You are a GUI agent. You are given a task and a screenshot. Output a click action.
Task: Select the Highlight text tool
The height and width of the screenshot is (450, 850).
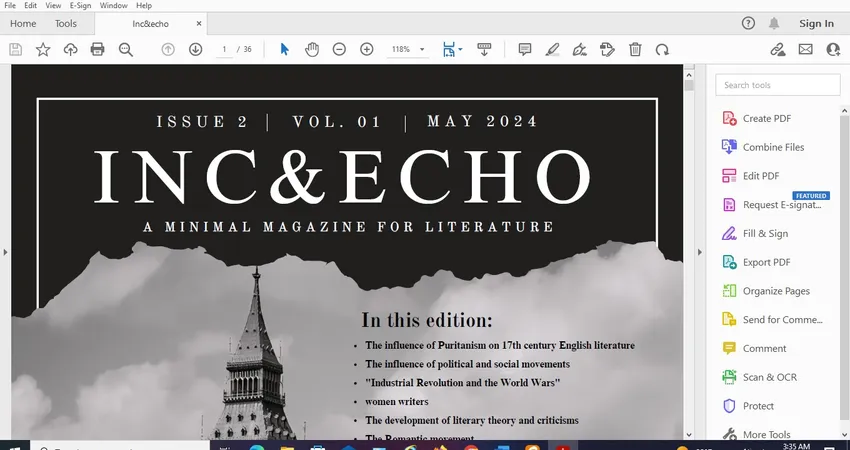(x=552, y=49)
